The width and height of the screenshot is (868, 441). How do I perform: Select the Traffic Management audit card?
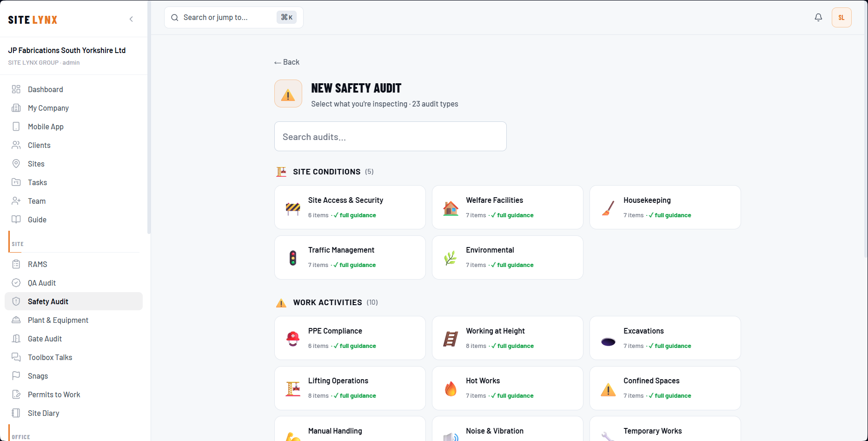(x=350, y=257)
